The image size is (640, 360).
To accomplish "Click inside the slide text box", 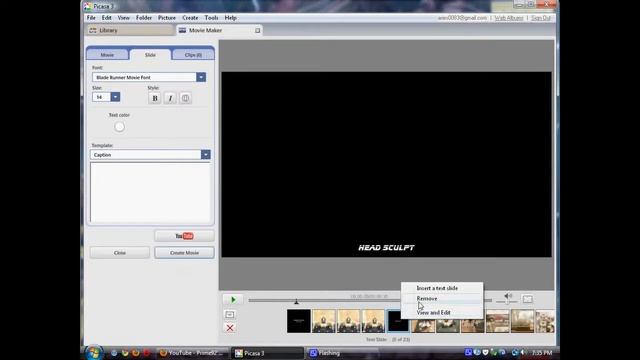I will [150, 192].
